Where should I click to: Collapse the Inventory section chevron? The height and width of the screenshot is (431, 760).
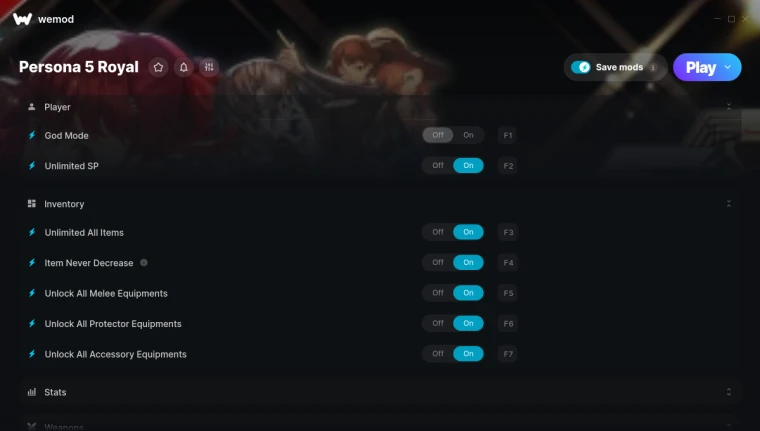(x=728, y=204)
